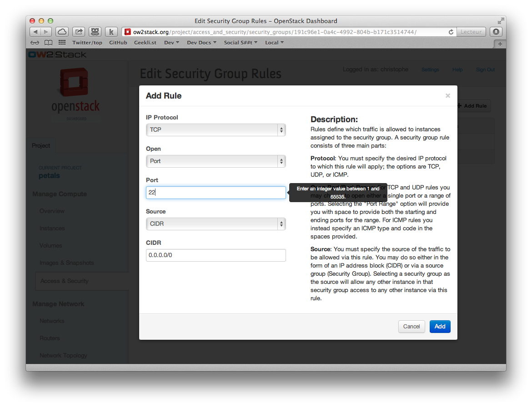
Task: Show bookmarks with the book icon
Action: [x=49, y=43]
